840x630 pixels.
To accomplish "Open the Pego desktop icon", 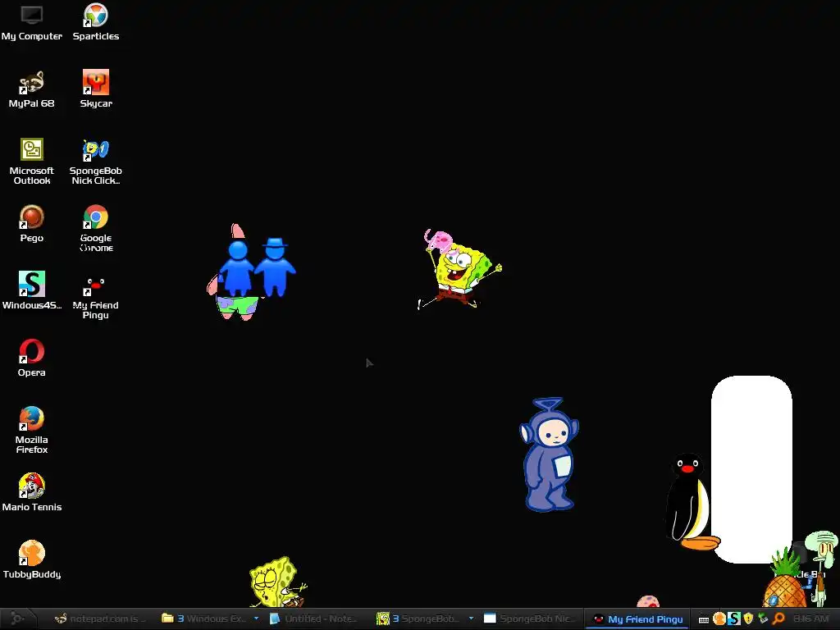I will point(32,224).
